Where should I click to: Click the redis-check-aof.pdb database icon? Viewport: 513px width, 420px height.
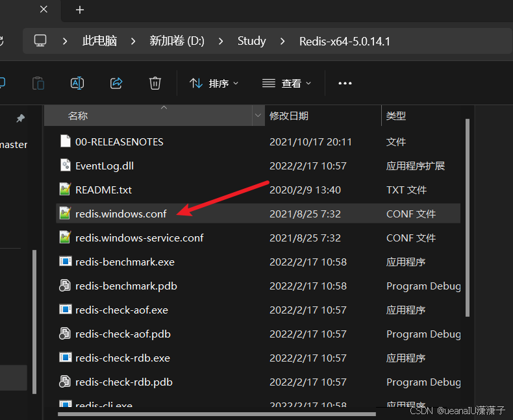[65, 334]
